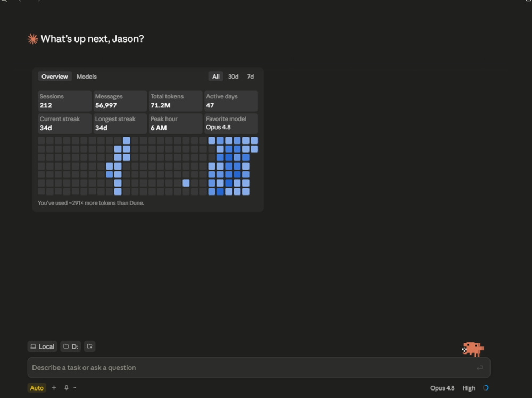The height and width of the screenshot is (398, 532).
Task: Click the Active days 47 card
Action: [231, 101]
